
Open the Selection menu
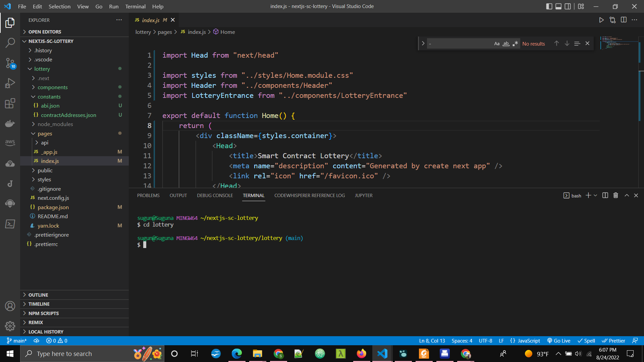point(59,6)
